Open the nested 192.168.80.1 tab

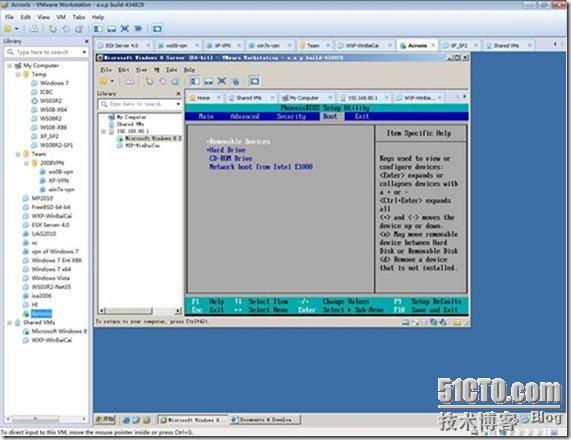(362, 98)
